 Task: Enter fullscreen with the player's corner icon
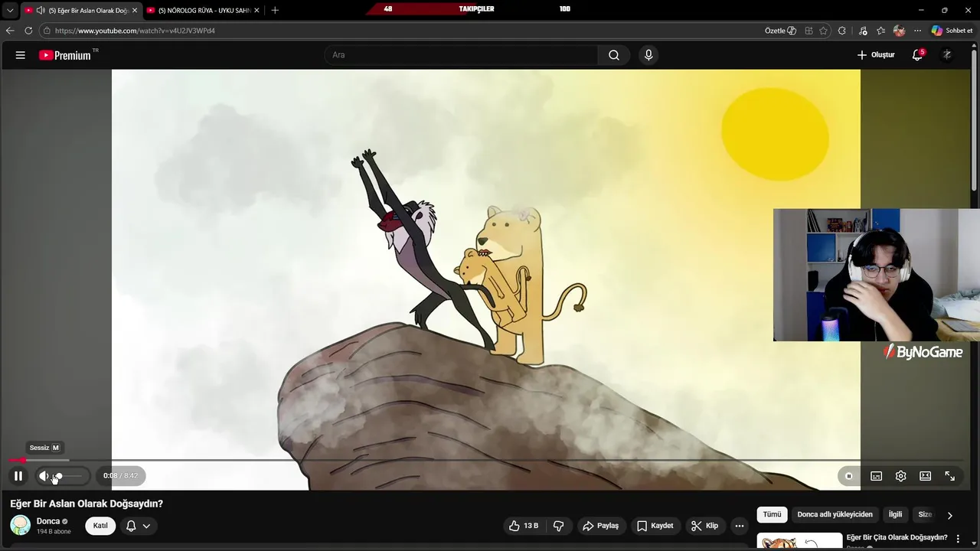[949, 476]
